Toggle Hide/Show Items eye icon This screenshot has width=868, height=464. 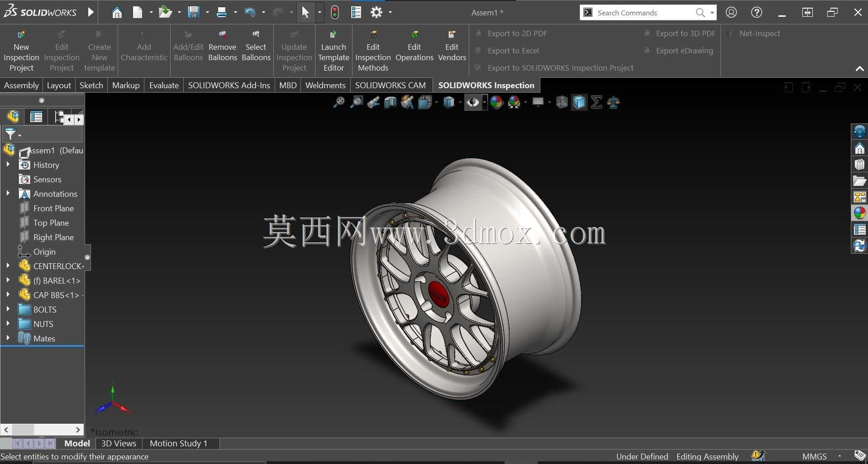point(473,103)
